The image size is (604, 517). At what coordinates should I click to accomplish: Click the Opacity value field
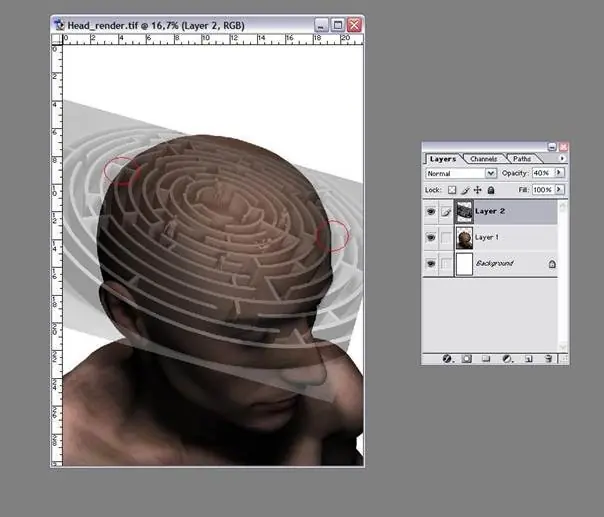(540, 173)
